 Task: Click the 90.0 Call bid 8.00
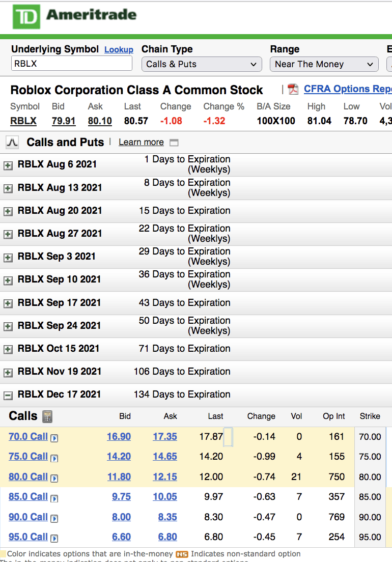click(122, 517)
